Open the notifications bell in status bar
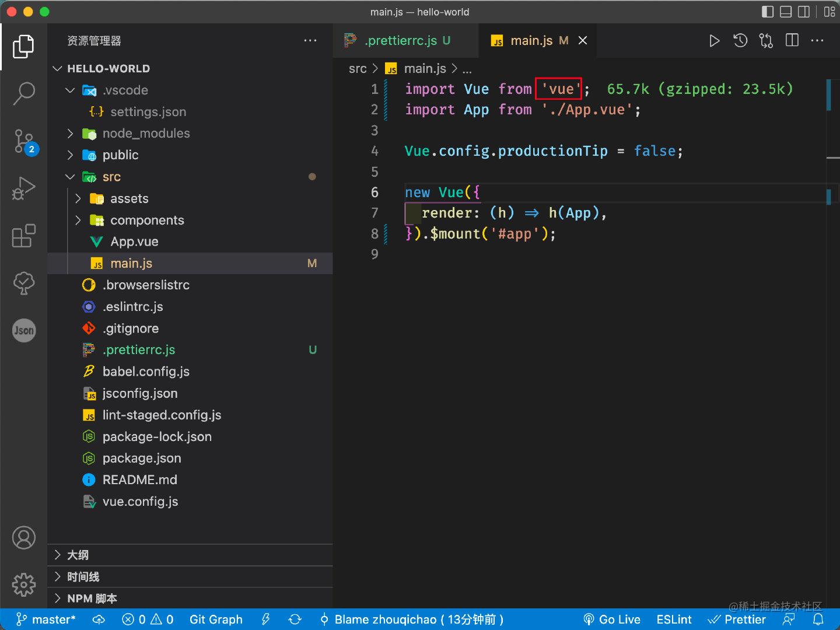This screenshot has height=630, width=840. coord(818,619)
